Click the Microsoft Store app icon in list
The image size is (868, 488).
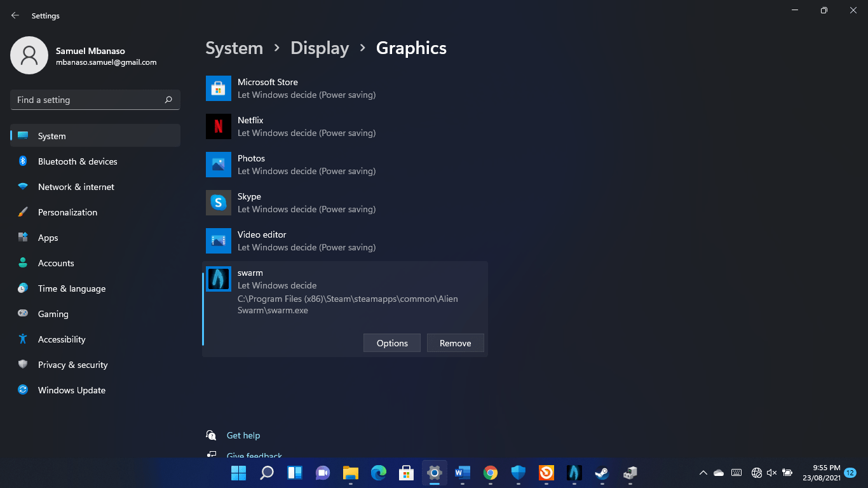(x=219, y=88)
